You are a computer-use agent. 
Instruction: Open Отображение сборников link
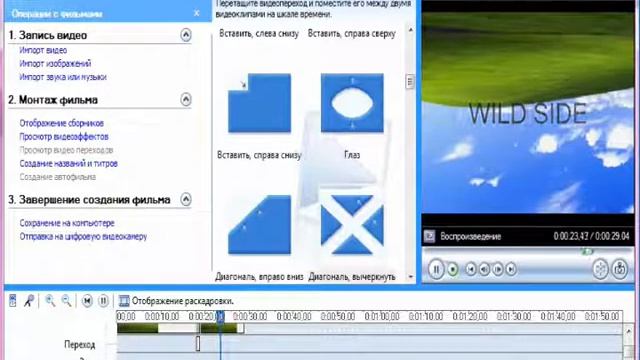pos(62,123)
